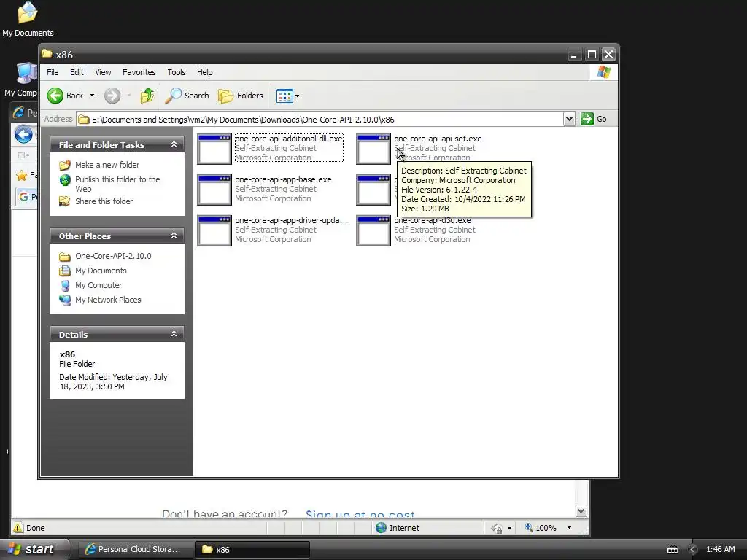Viewport: 747px width, 560px height.
Task: Click the x86 folder icon in title bar
Action: click(x=47, y=54)
